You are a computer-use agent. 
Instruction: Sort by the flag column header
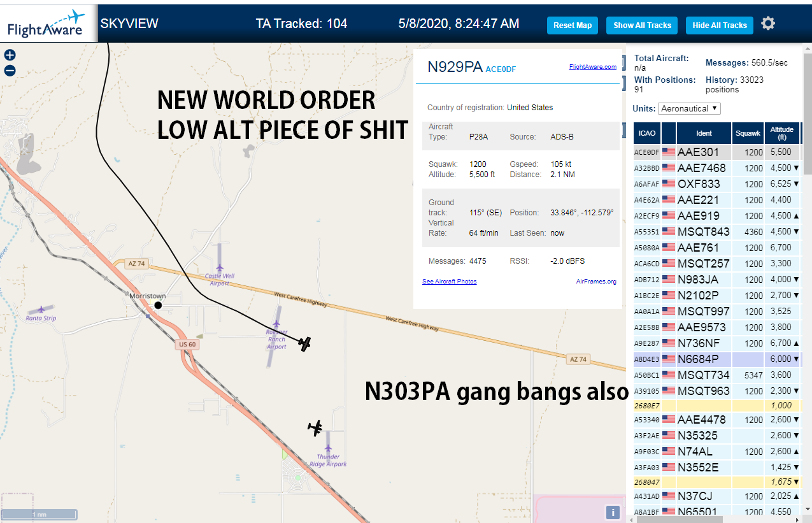click(x=669, y=133)
